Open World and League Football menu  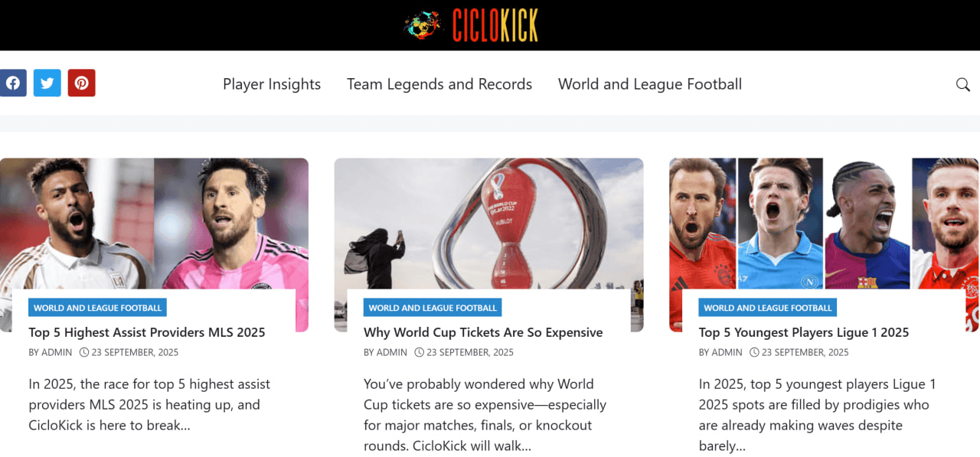pos(650,84)
